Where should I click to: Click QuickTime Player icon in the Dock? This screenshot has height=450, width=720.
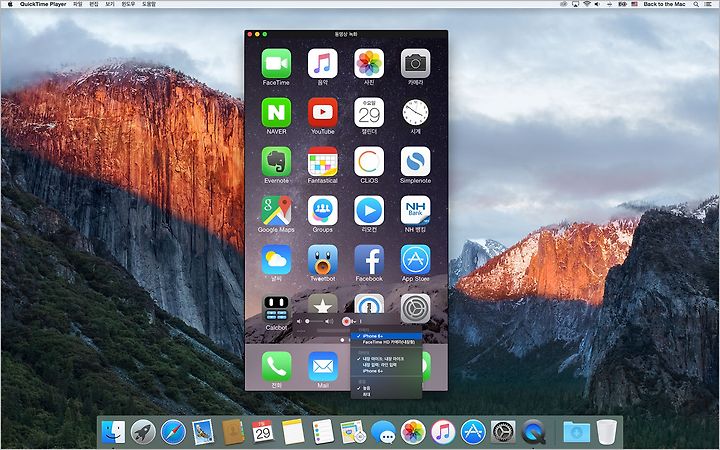[x=533, y=432]
